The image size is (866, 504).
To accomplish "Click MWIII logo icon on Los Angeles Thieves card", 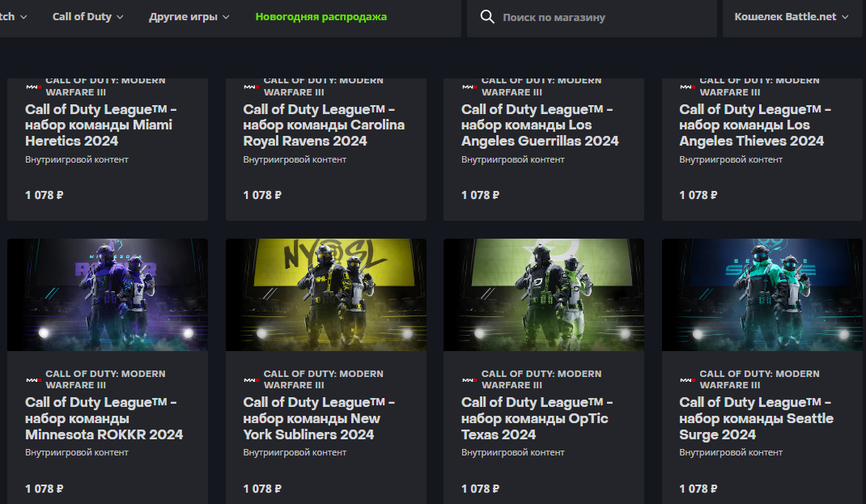I will [688, 87].
